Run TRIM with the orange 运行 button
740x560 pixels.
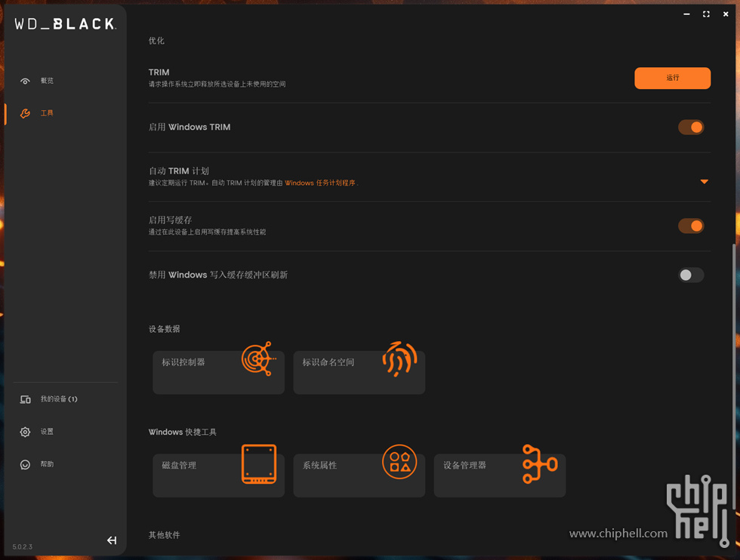(673, 78)
